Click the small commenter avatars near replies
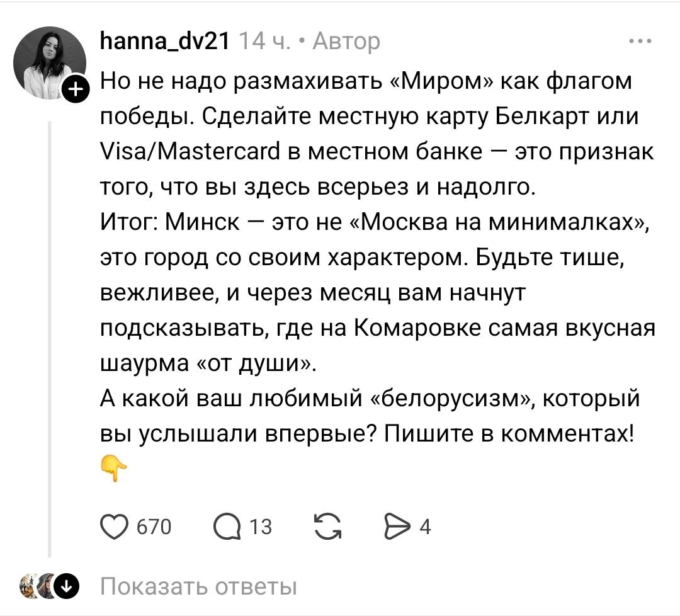 tap(37, 587)
